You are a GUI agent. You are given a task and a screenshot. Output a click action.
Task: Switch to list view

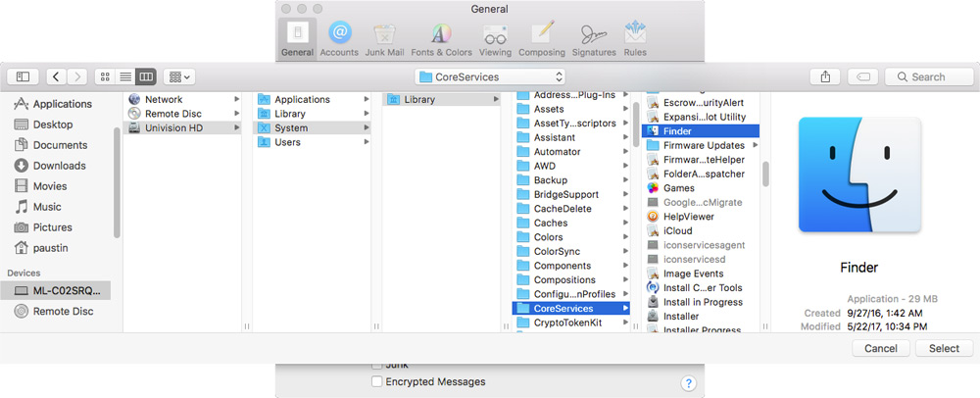click(125, 76)
